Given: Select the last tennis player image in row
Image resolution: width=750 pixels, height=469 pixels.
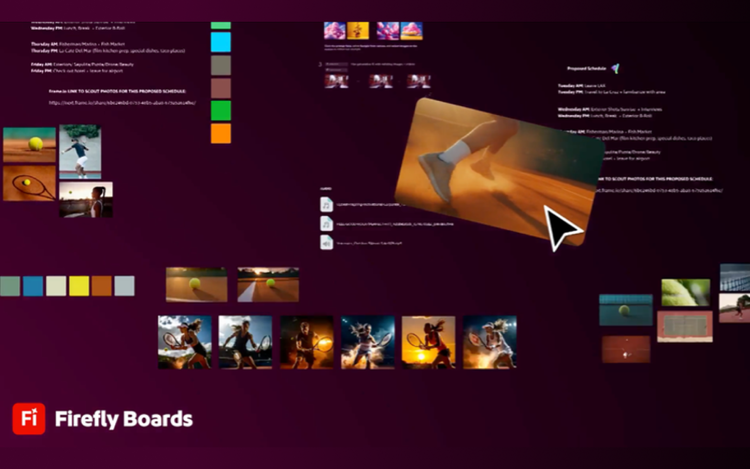Looking at the screenshot, I should pyautogui.click(x=490, y=342).
